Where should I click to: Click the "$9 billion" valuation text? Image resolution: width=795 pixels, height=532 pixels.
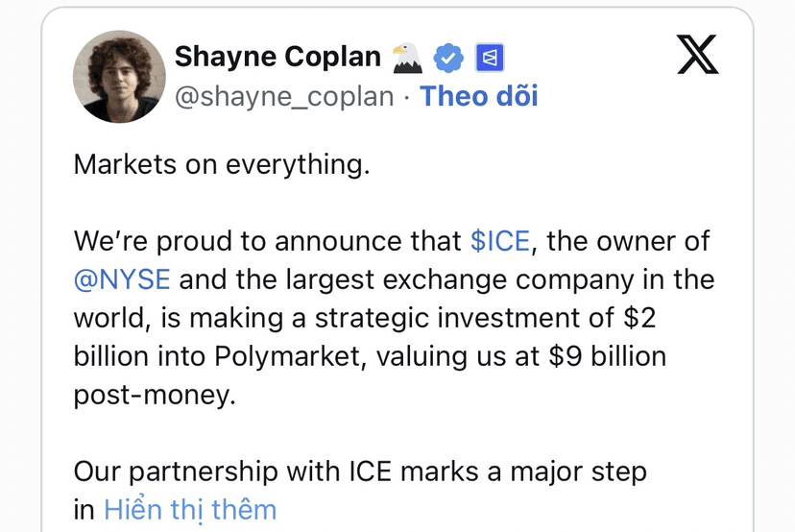(x=608, y=356)
